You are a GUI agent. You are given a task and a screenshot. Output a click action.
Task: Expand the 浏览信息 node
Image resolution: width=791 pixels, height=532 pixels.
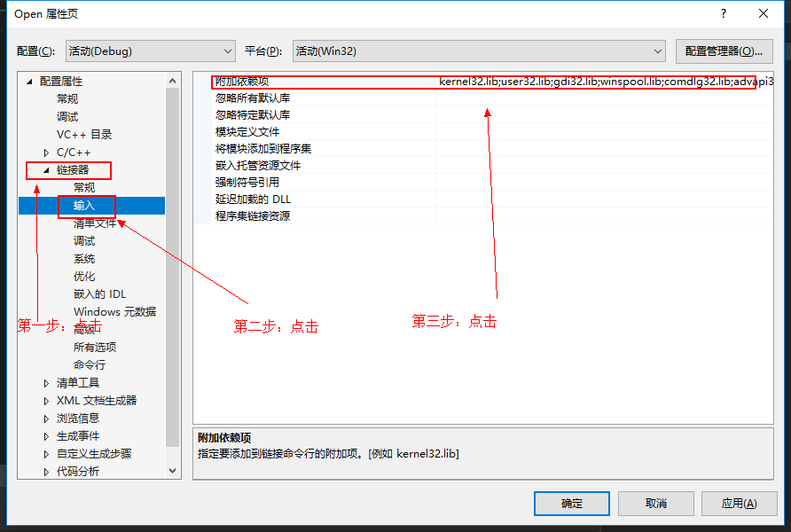click(x=46, y=419)
